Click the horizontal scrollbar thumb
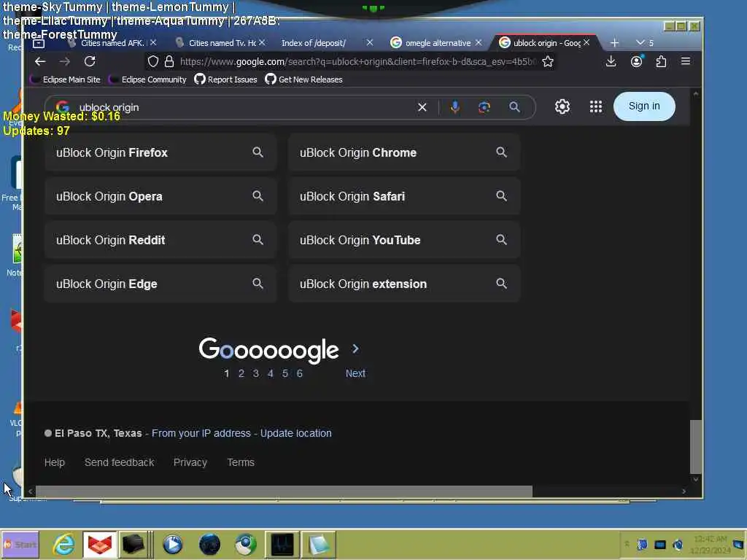This screenshot has height=560, width=747. 284,491
